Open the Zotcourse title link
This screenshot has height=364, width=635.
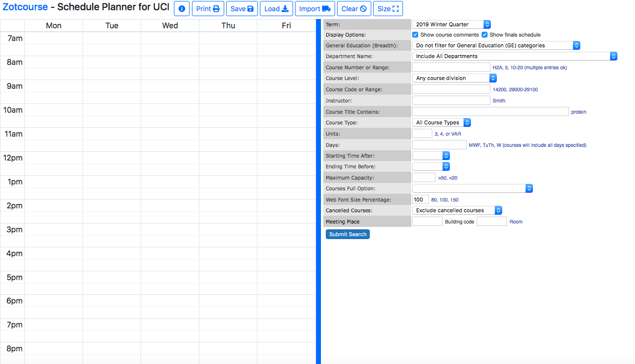pos(25,7)
